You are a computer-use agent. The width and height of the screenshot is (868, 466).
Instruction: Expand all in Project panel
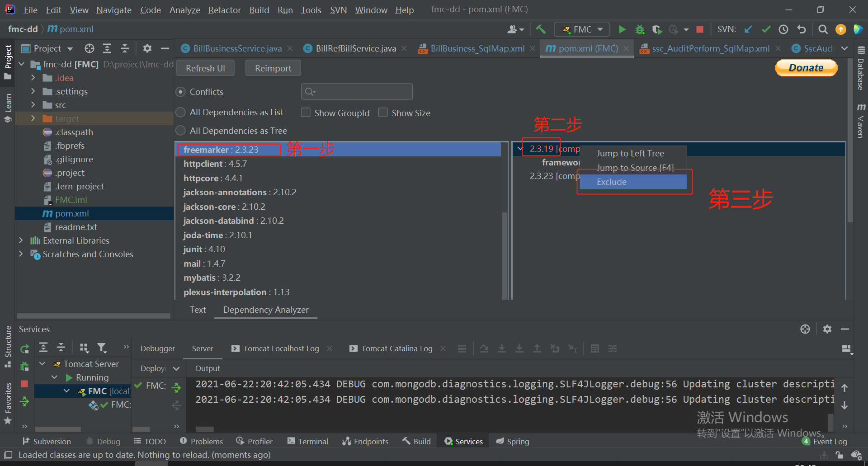pyautogui.click(x=107, y=48)
